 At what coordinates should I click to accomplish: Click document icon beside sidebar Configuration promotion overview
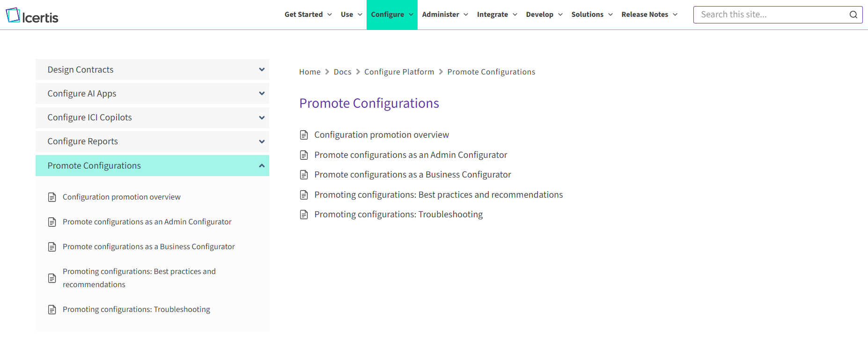(x=52, y=197)
